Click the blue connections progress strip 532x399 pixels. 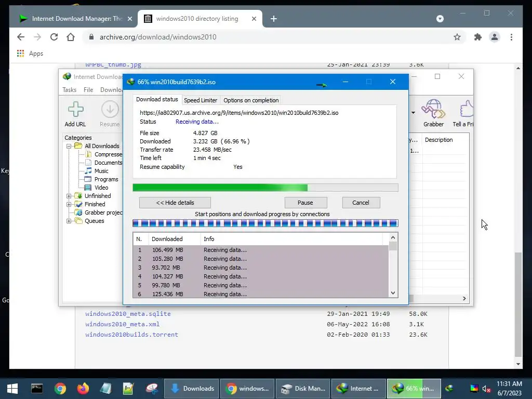click(x=265, y=223)
